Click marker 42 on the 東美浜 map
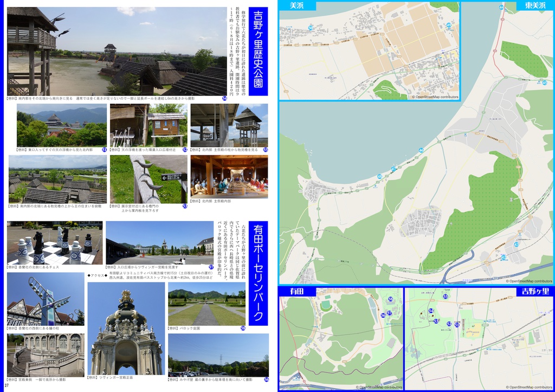The width and height of the screenshot is (555, 392). pyautogui.click(x=504, y=256)
